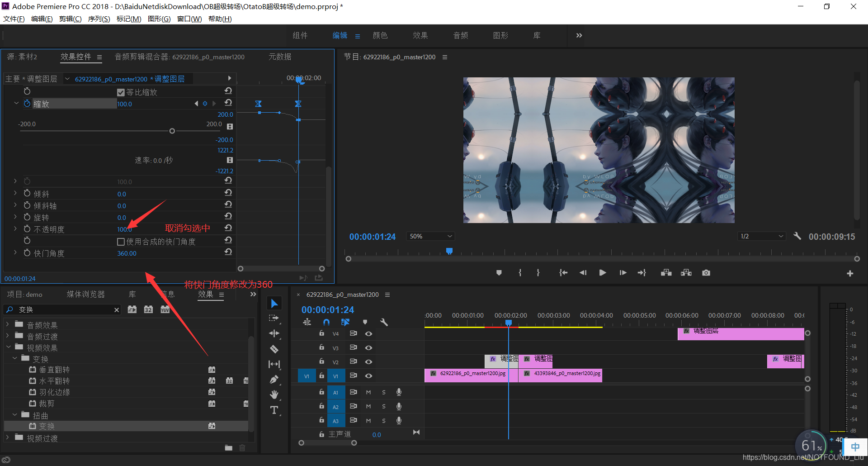Click the 43393846_p0_master1200.jpg clip

pyautogui.click(x=560, y=375)
